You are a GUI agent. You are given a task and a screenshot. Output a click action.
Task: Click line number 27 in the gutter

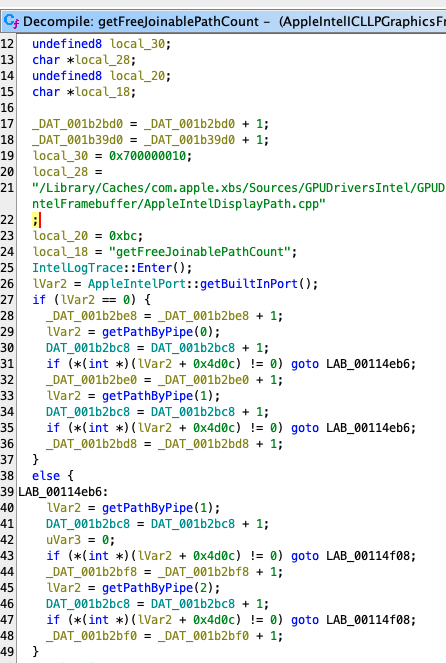(x=7, y=300)
